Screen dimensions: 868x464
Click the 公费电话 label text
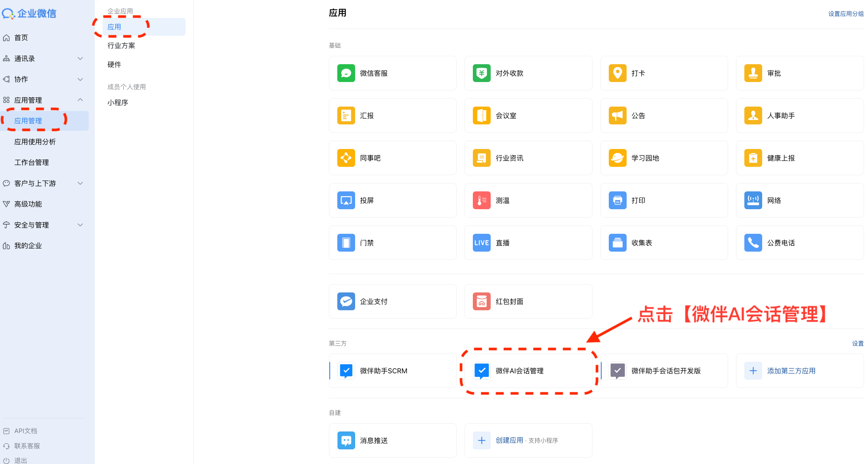[781, 243]
